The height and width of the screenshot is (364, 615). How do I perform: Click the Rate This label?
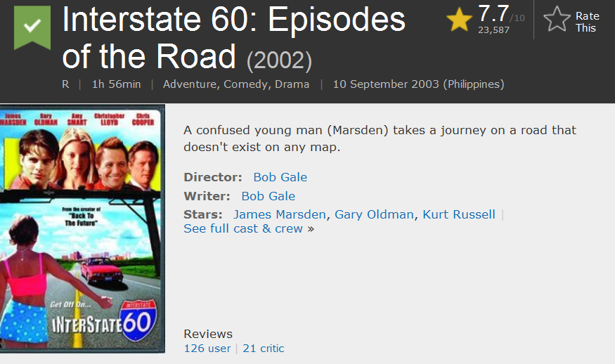(x=586, y=22)
